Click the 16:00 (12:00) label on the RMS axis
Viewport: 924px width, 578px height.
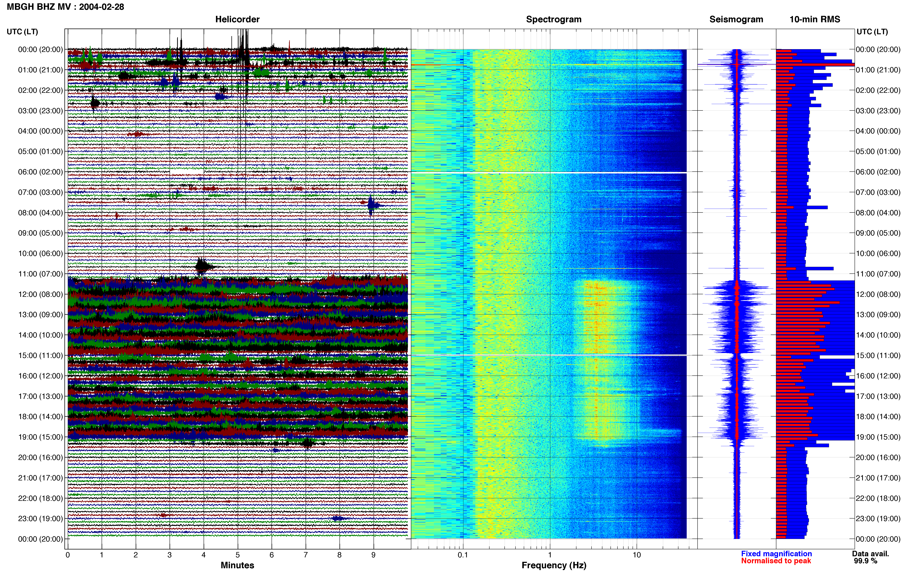(x=878, y=376)
